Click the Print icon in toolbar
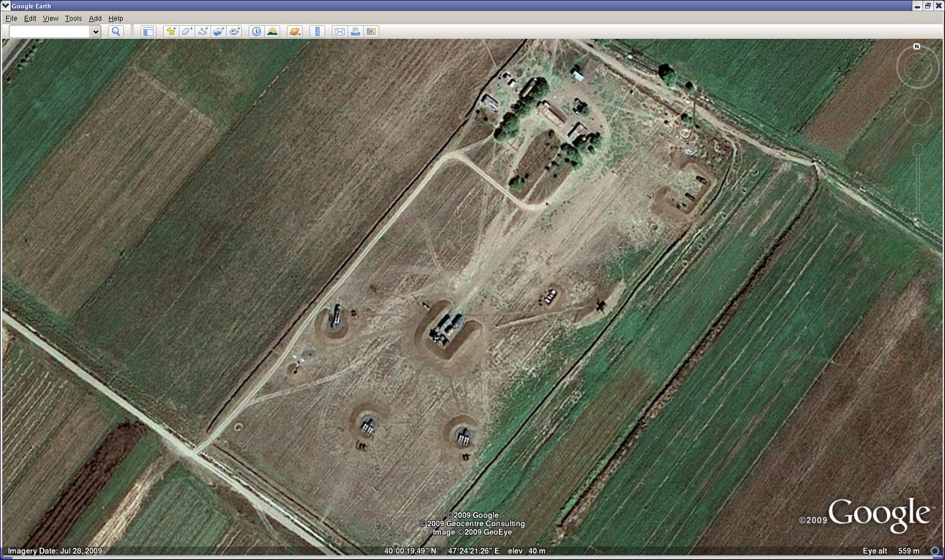 pyautogui.click(x=355, y=31)
